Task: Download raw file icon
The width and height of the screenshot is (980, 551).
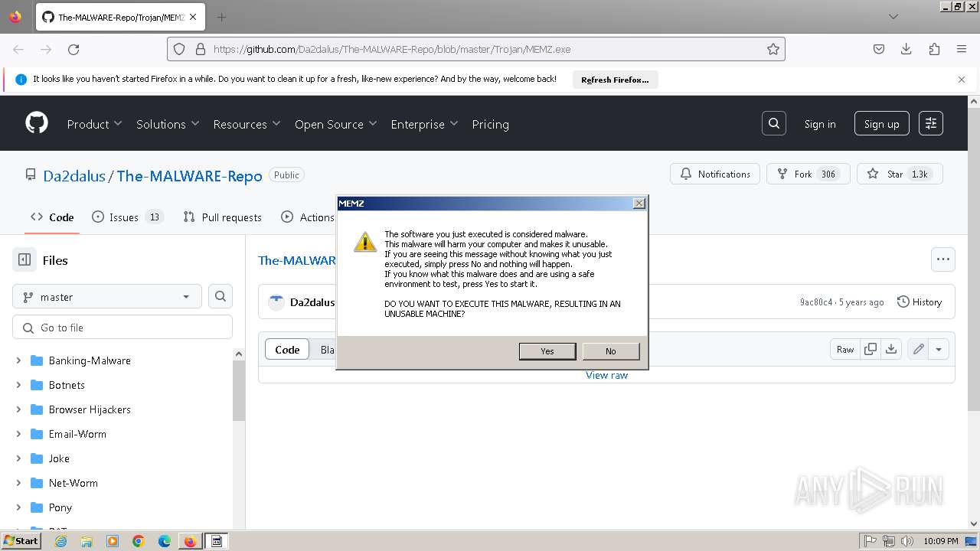Action: (891, 349)
